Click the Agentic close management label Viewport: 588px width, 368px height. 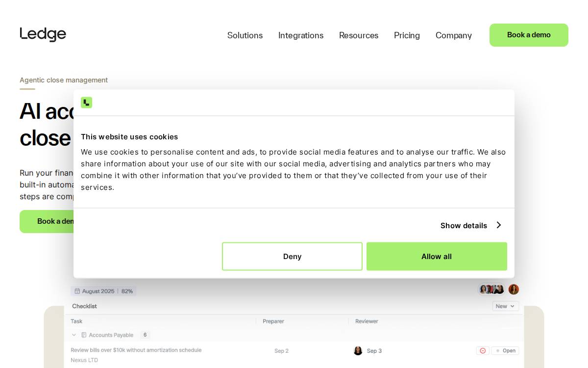point(64,80)
